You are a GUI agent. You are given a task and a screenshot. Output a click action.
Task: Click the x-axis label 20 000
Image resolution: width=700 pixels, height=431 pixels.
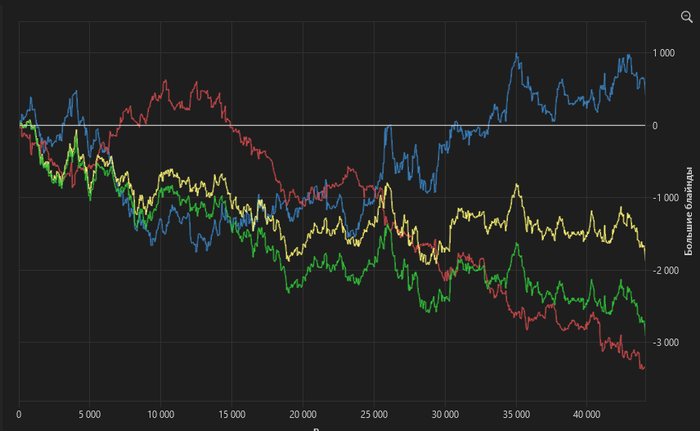coord(303,414)
